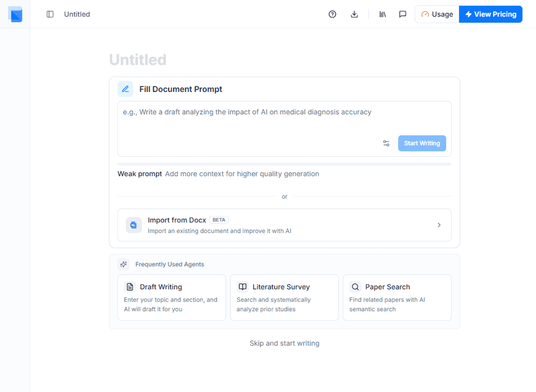The height and width of the screenshot is (392, 536).
Task: Click the Docx file icon
Action: (134, 225)
